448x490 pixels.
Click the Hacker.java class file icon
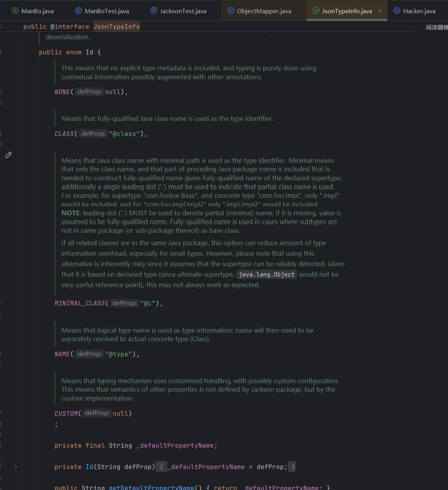(x=397, y=11)
